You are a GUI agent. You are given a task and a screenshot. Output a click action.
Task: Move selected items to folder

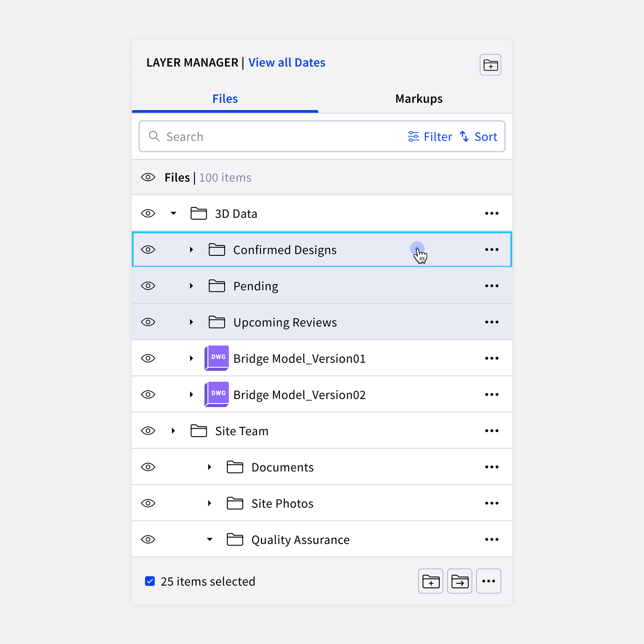click(460, 581)
